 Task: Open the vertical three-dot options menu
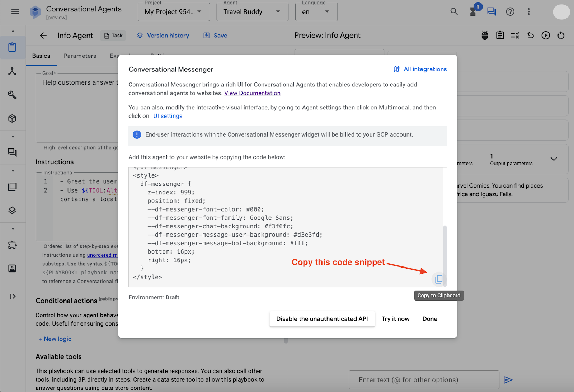(528, 12)
